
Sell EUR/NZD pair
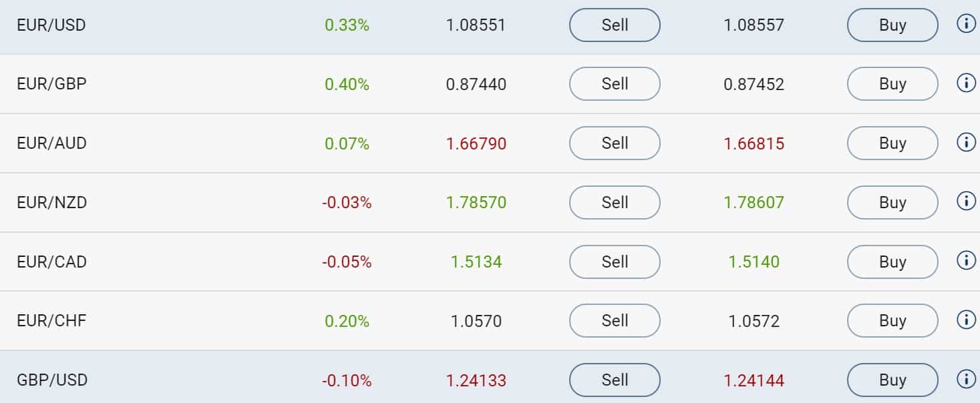coord(615,202)
